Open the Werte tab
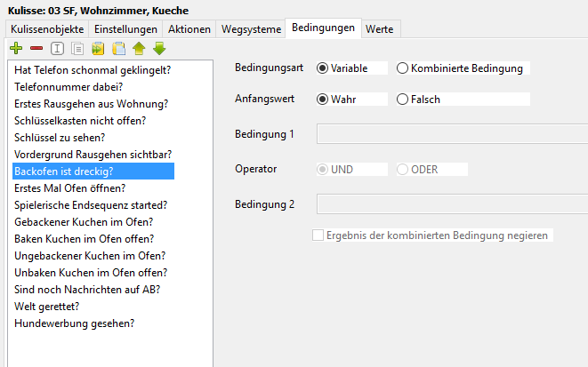Image resolution: width=588 pixels, height=367 pixels. tap(380, 29)
